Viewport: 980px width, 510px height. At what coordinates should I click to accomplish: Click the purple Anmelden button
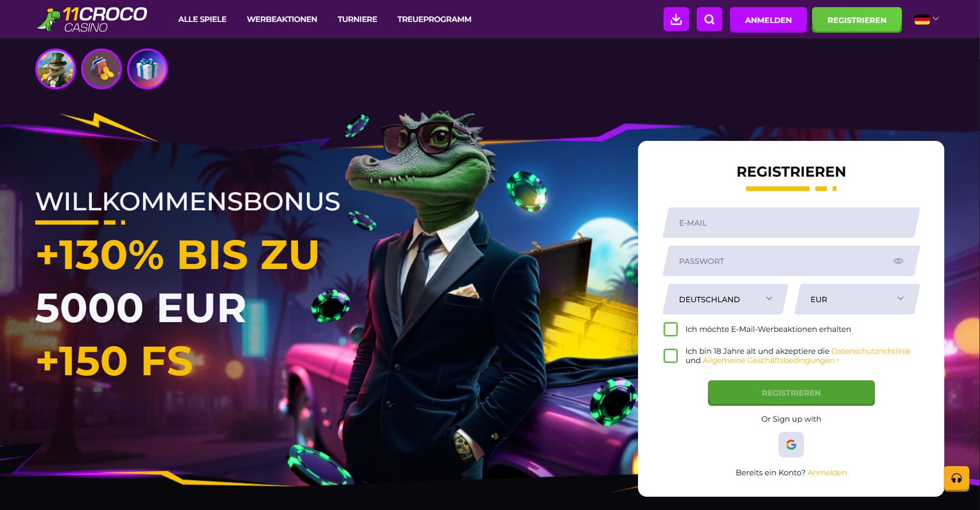[x=768, y=20]
